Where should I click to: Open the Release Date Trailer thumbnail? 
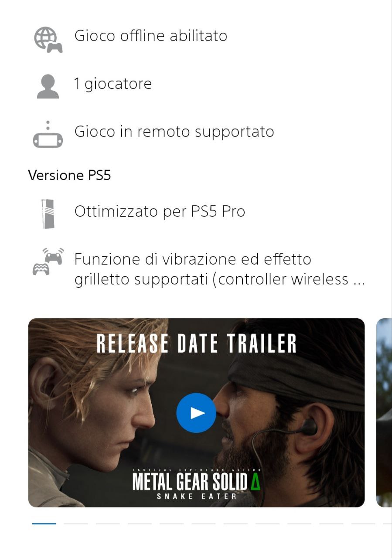pos(196,412)
